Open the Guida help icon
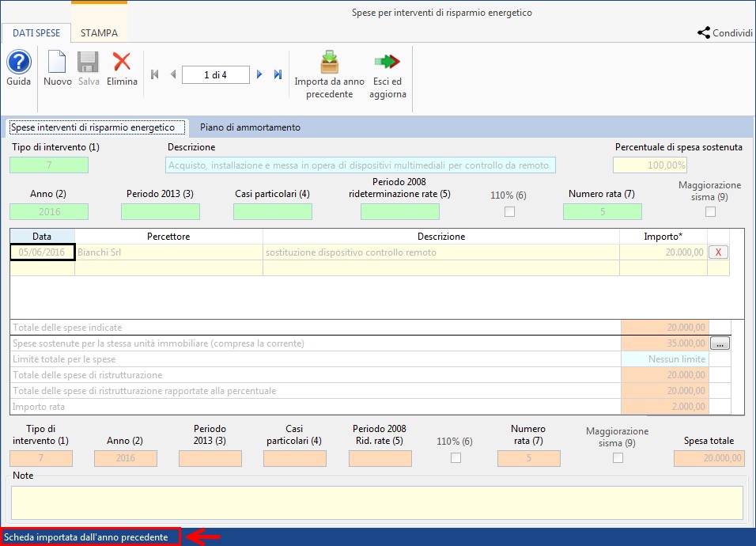This screenshot has height=546, width=756. (19, 63)
